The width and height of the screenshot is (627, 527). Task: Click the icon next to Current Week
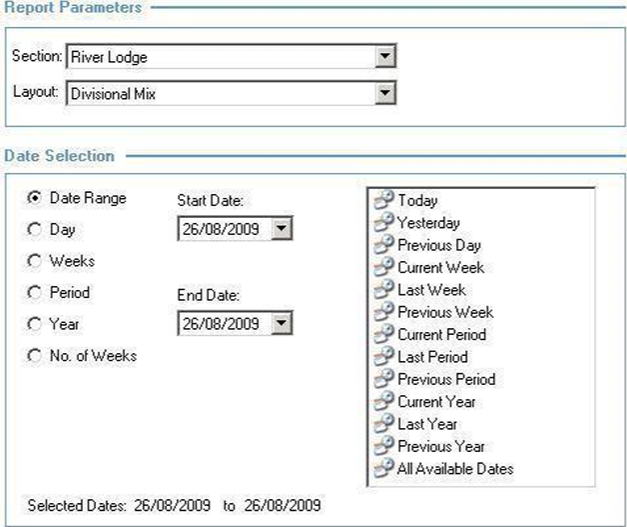[384, 267]
